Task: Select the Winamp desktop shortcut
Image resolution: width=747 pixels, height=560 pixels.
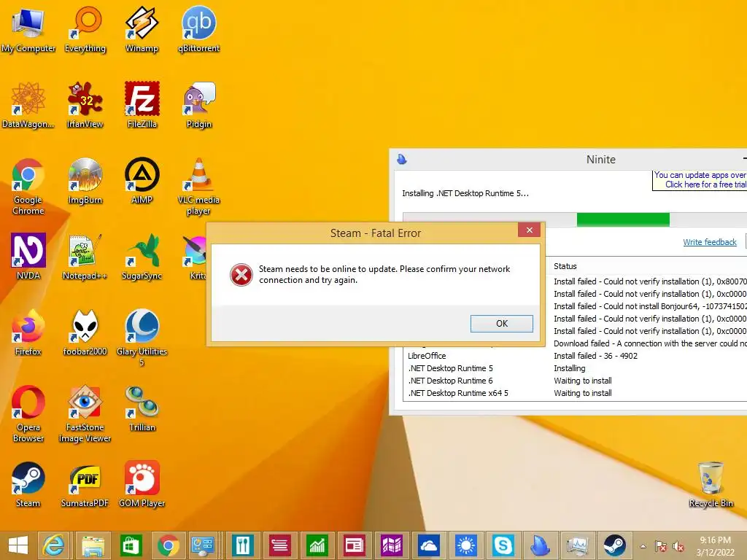Action: [142, 29]
